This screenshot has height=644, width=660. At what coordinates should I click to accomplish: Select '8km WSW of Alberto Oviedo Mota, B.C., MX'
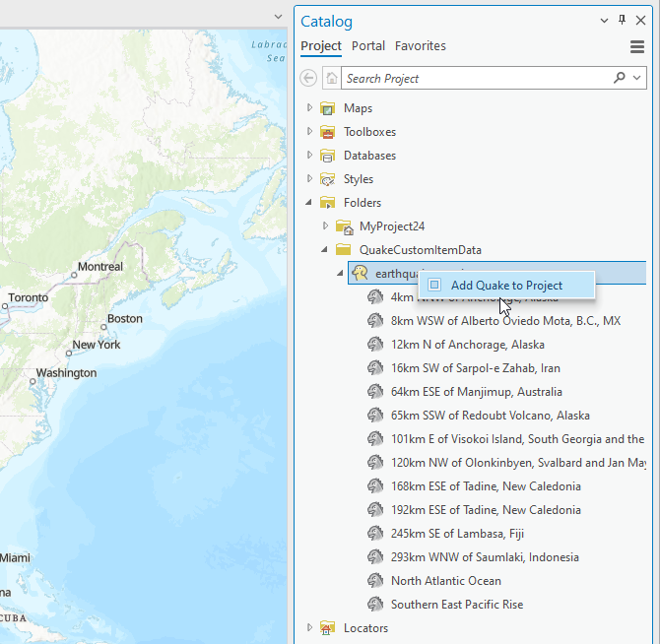(x=505, y=321)
